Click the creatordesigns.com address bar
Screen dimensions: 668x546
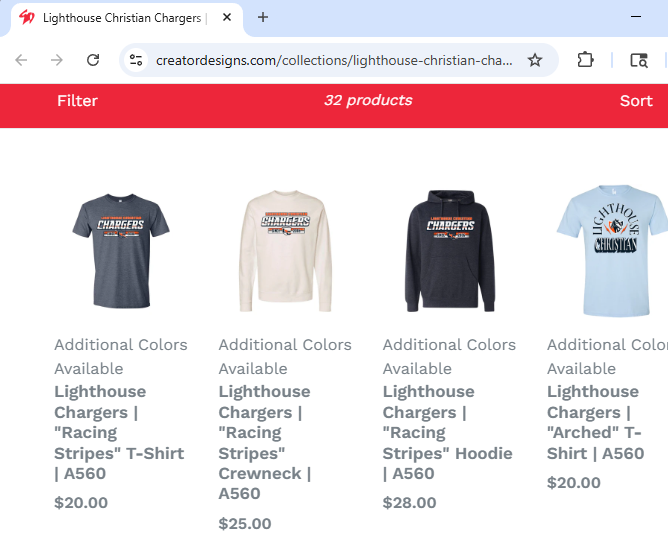click(x=334, y=60)
